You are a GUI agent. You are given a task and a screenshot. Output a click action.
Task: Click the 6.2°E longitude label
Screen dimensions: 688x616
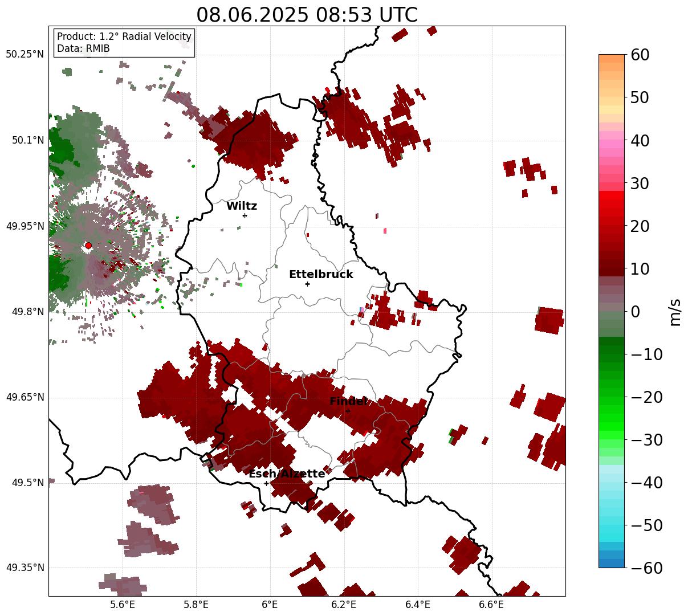tap(344, 605)
